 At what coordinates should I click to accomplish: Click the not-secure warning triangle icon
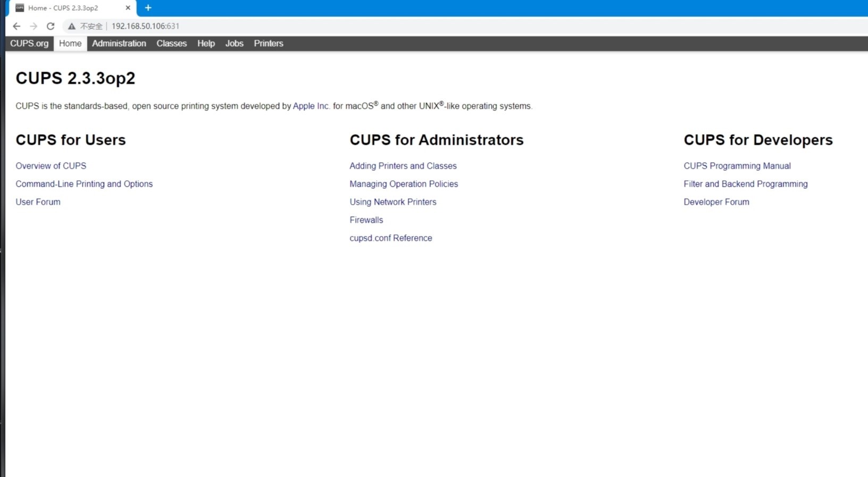[x=72, y=26]
